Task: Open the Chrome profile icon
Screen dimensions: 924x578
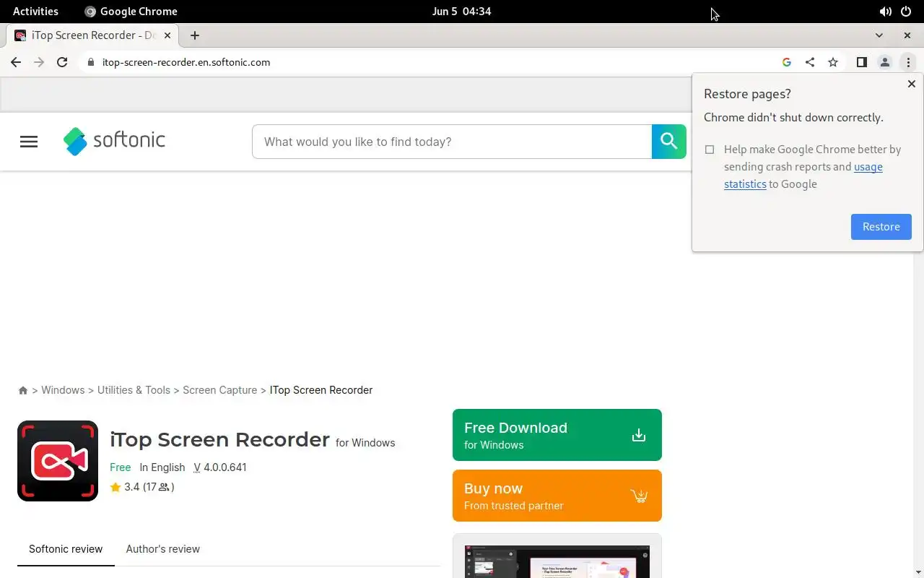Action: coord(884,62)
